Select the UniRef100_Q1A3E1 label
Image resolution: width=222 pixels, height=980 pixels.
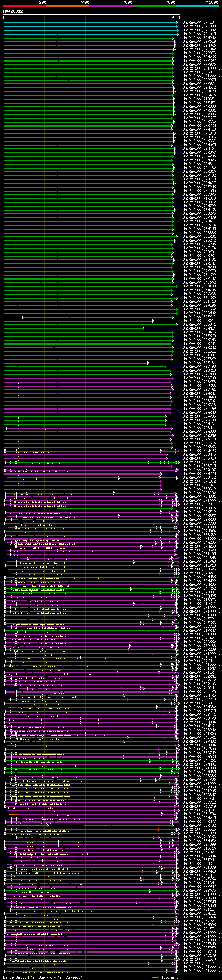(x=199, y=99)
